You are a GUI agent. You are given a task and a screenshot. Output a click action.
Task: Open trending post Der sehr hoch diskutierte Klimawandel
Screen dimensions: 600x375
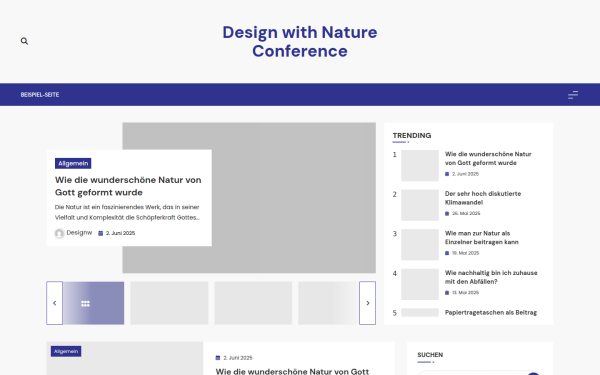tap(483, 198)
